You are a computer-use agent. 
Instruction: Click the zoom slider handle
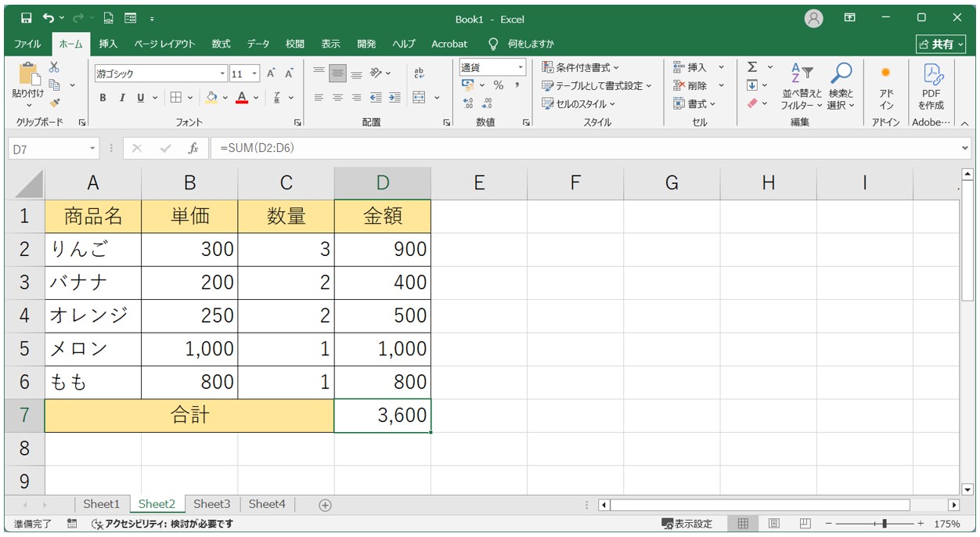tap(885, 523)
